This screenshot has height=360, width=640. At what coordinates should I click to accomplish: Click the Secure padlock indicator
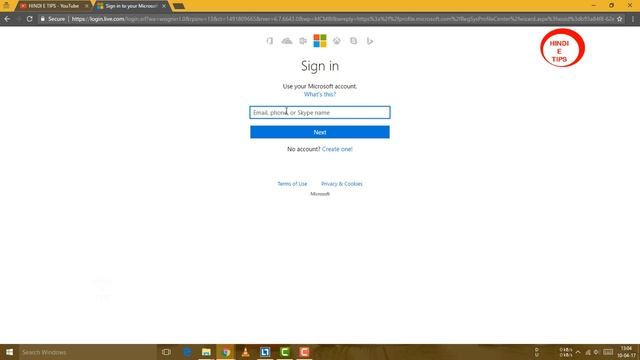[52, 19]
